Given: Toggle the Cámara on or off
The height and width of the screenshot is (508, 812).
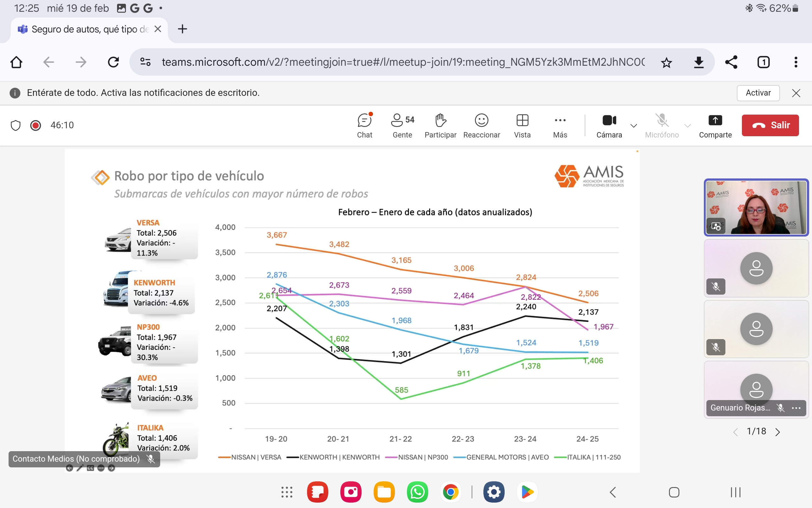Looking at the screenshot, I should 609,126.
